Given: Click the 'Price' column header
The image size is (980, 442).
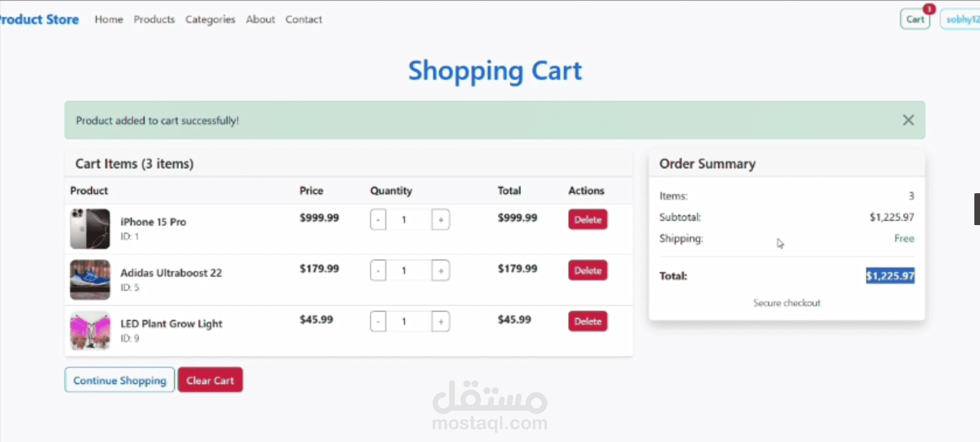Looking at the screenshot, I should 311,191.
